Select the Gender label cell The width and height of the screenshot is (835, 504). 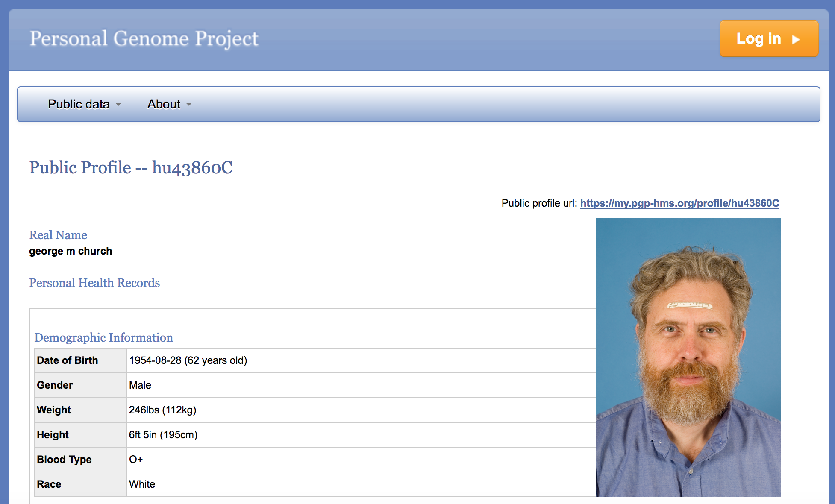(81, 385)
